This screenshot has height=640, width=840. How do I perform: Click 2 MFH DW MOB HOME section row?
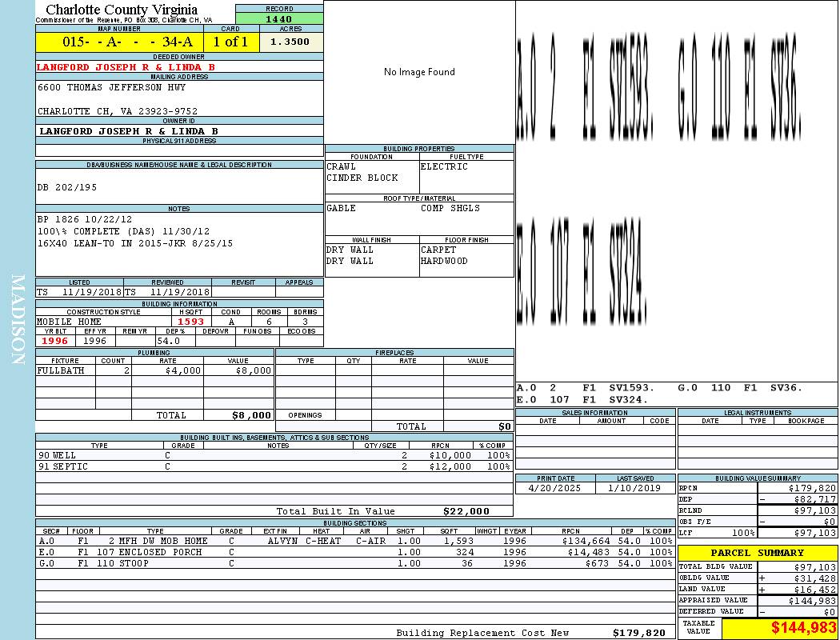point(356,542)
